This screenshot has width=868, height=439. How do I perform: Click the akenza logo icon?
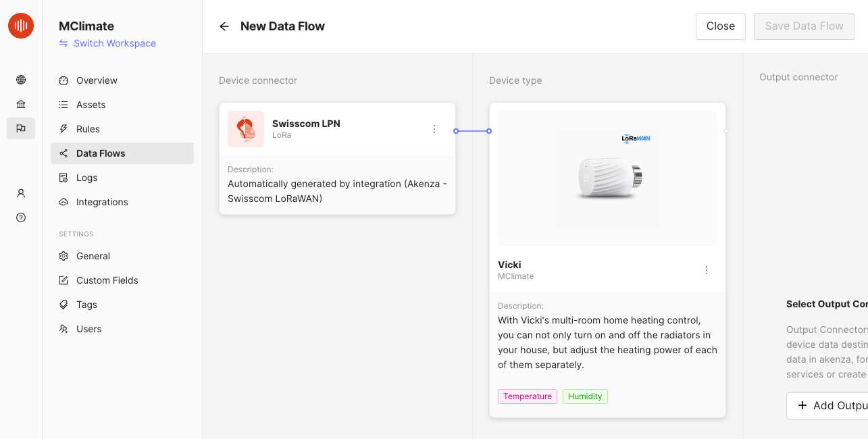21,26
